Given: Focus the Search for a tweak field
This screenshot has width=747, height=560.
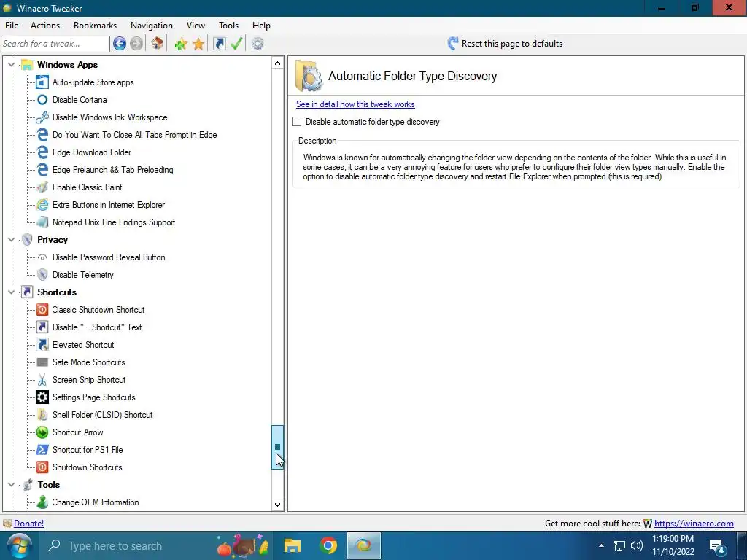Looking at the screenshot, I should point(55,44).
